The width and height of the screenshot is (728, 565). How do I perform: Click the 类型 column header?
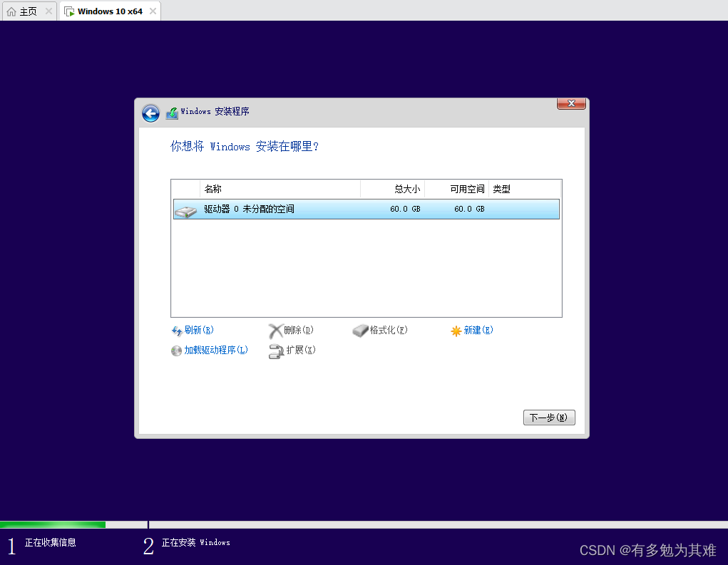coord(525,190)
